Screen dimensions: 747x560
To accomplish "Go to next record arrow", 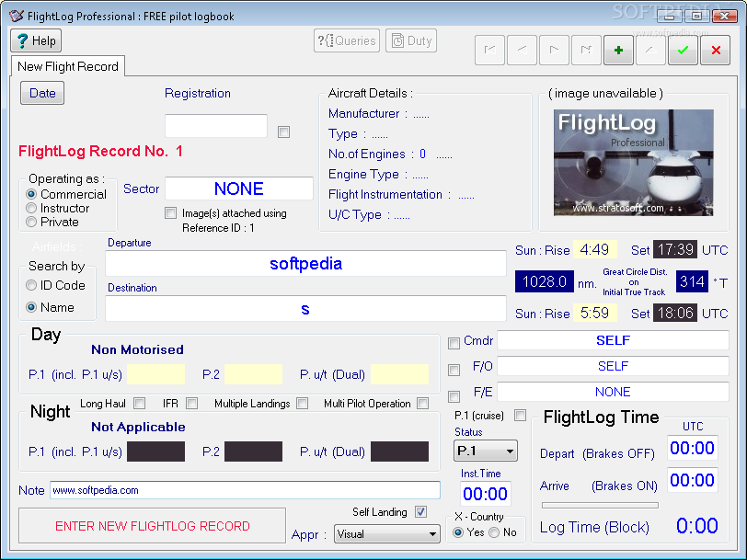I will [x=554, y=50].
